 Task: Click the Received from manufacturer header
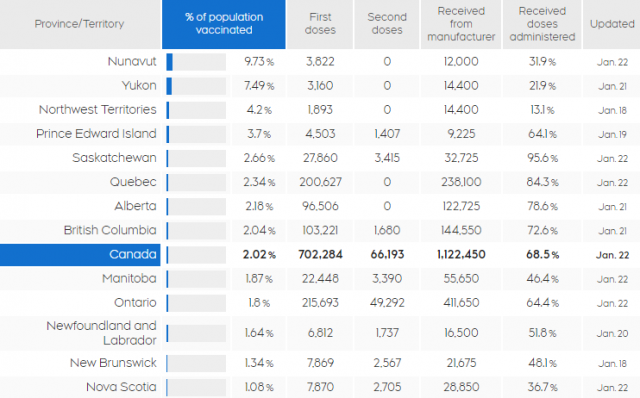[x=461, y=24]
